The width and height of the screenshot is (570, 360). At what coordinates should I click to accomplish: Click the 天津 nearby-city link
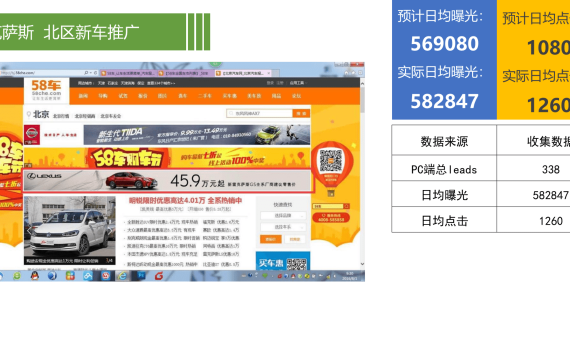point(101,83)
